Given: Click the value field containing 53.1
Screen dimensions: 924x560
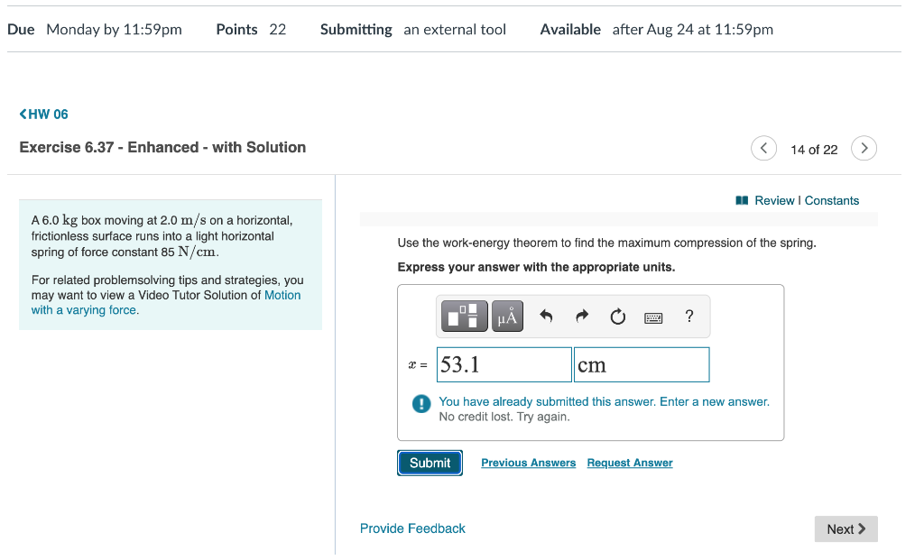Looking at the screenshot, I should (x=504, y=364).
